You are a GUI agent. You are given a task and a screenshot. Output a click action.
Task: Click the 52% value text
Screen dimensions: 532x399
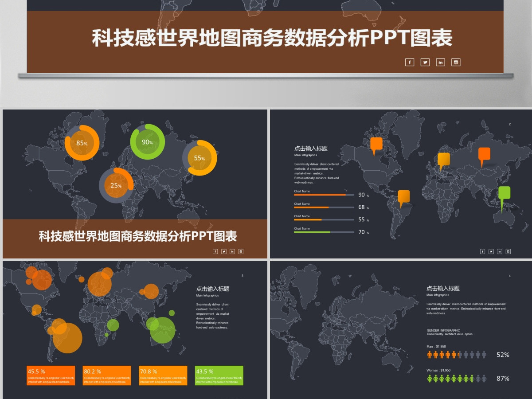(503, 355)
